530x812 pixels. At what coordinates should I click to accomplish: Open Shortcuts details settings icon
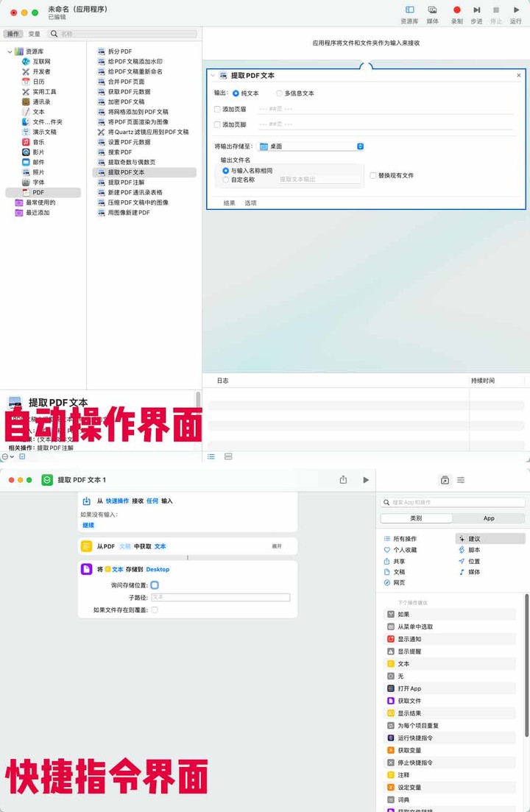tap(461, 480)
